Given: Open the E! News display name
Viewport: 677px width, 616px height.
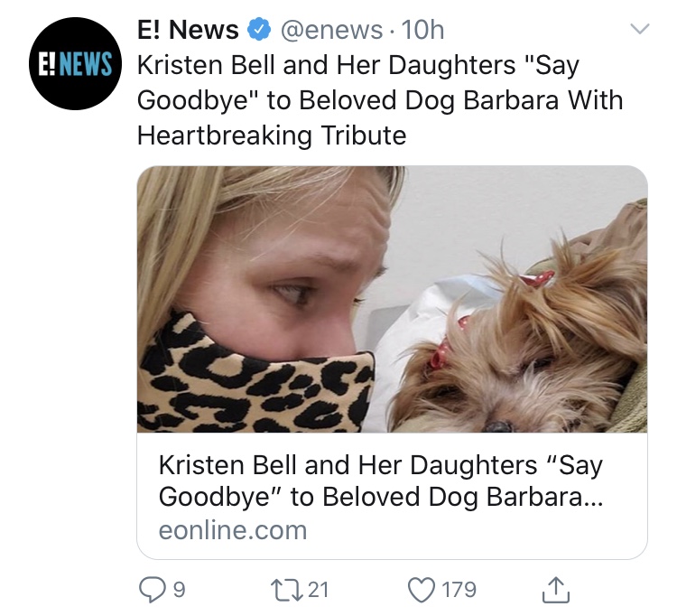Looking at the screenshot, I should [x=188, y=30].
